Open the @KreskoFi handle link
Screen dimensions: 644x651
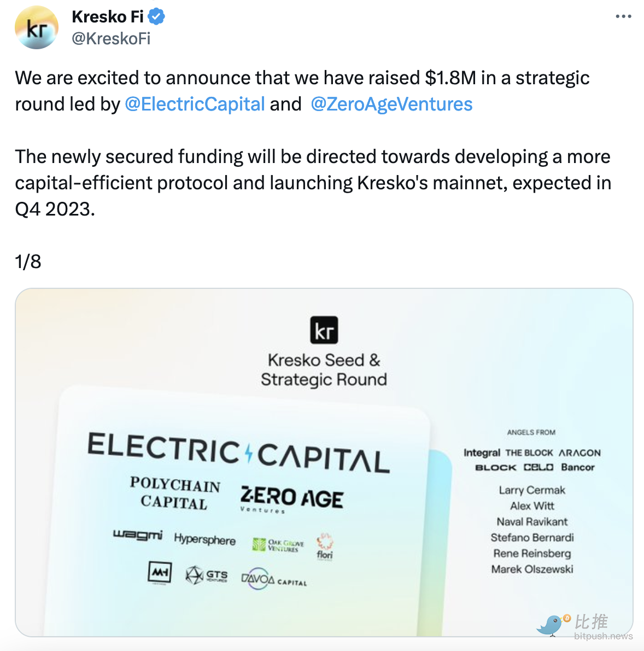(111, 38)
